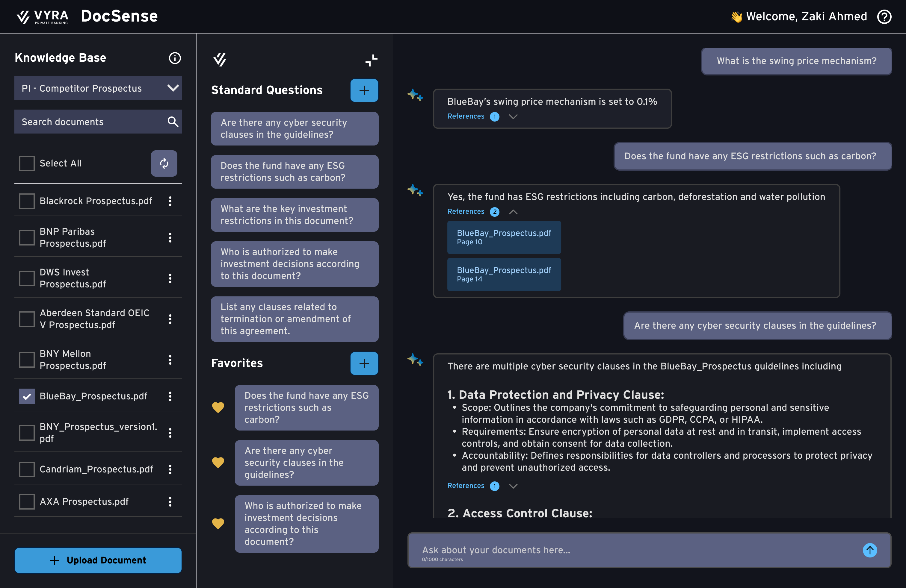Check the Select All checkbox
Viewport: 906px width, 588px height.
(27, 163)
